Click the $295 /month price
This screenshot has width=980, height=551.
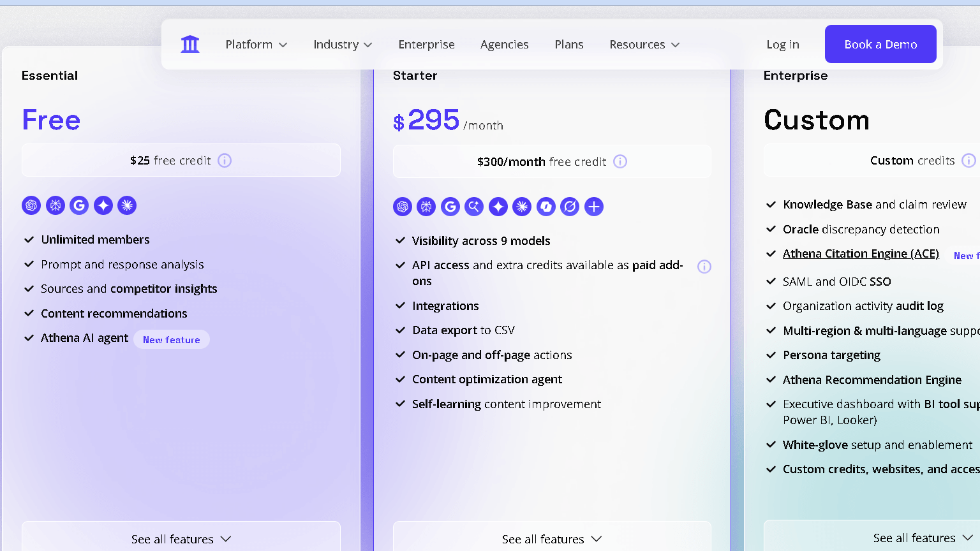448,120
